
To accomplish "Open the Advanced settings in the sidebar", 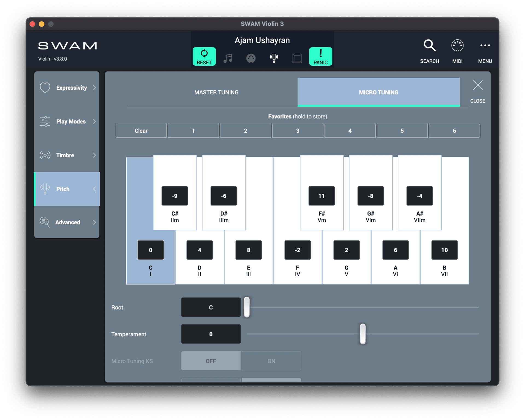I will 66,222.
